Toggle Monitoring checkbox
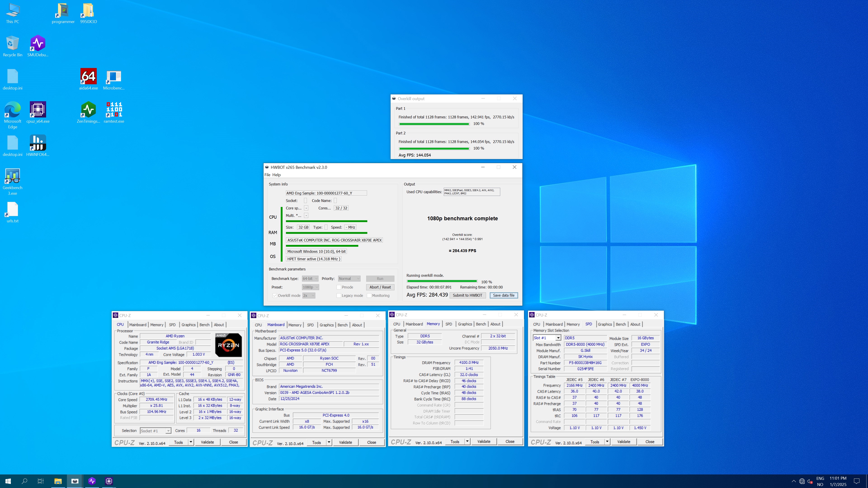Screen dimensions: 868x488 (x=369, y=295)
